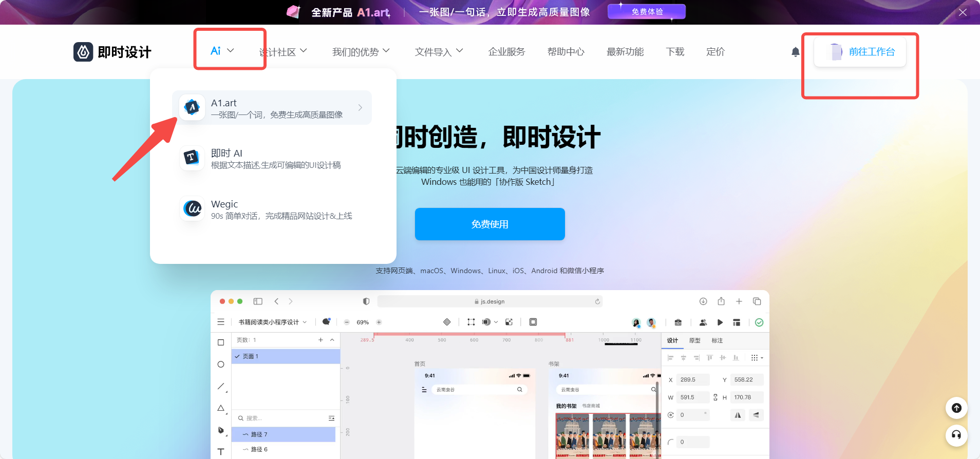Collapse the pages list chevron

[332, 340]
